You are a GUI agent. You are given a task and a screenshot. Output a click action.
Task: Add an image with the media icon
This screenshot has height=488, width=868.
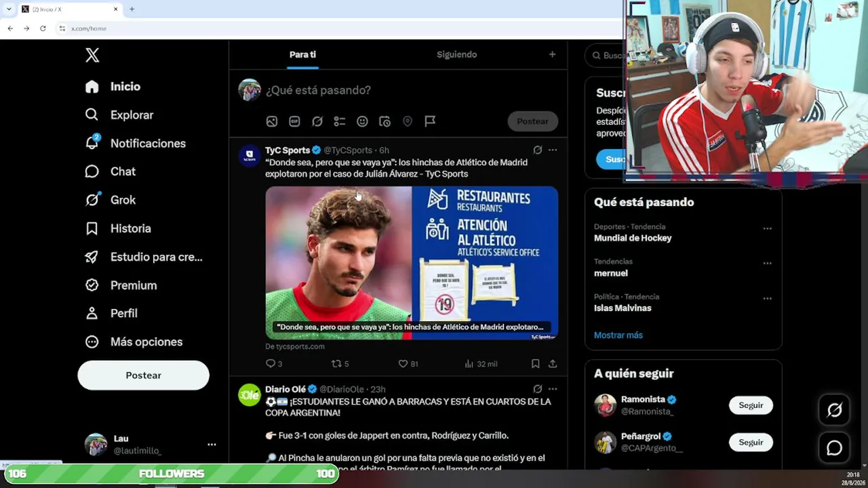(272, 121)
